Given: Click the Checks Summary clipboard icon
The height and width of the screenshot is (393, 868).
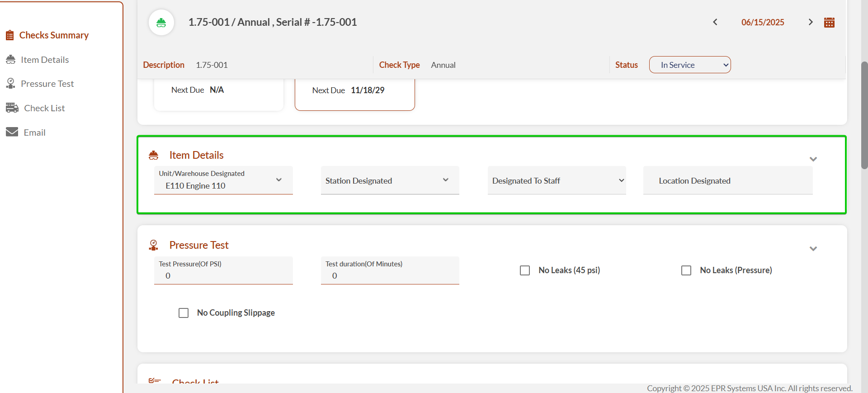Looking at the screenshot, I should [x=9, y=35].
